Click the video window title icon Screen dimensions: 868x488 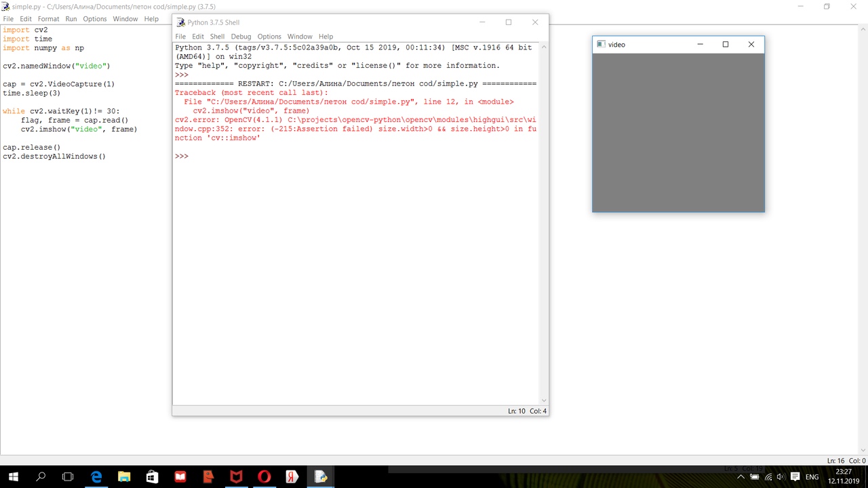(601, 44)
